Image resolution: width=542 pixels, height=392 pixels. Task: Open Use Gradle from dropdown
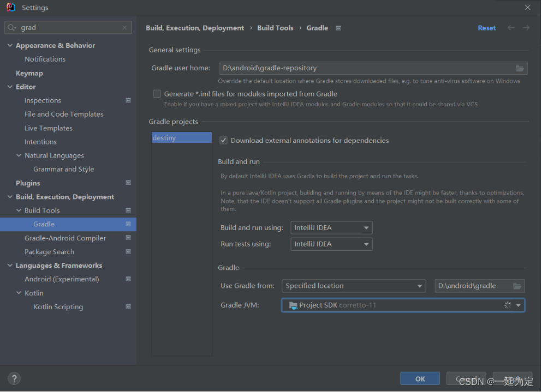(x=354, y=286)
